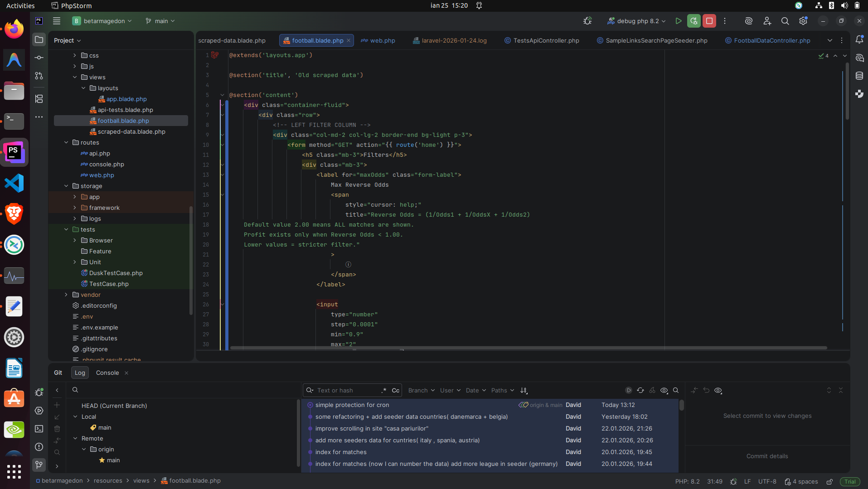This screenshot has height=489, width=868.
Task: Click 'views' in the breadcrumb bar
Action: 141,480
